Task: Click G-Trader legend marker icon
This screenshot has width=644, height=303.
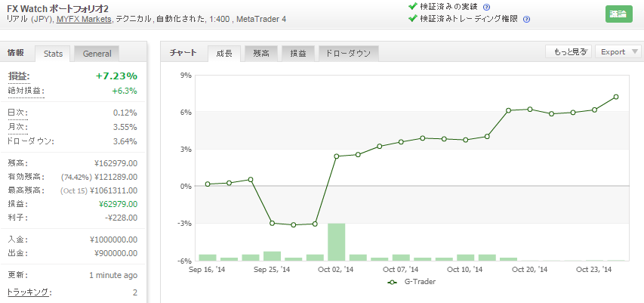Action: [392, 282]
